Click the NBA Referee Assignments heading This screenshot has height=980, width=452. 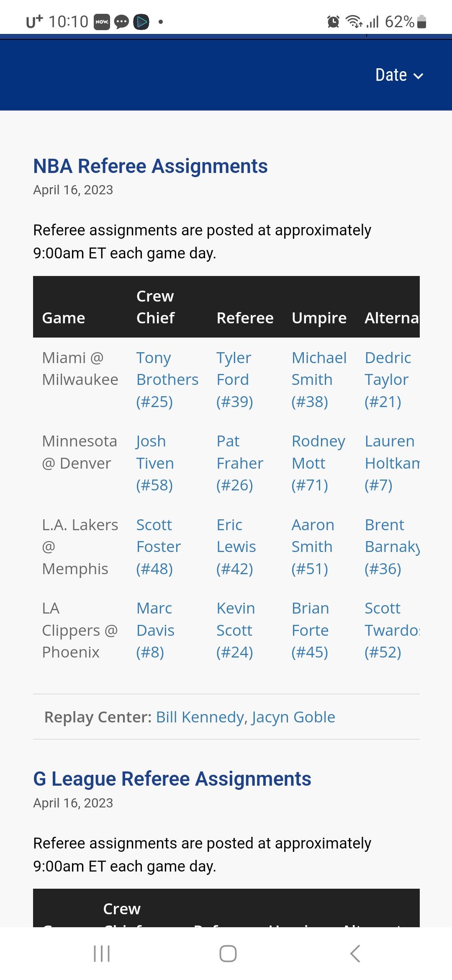point(150,166)
